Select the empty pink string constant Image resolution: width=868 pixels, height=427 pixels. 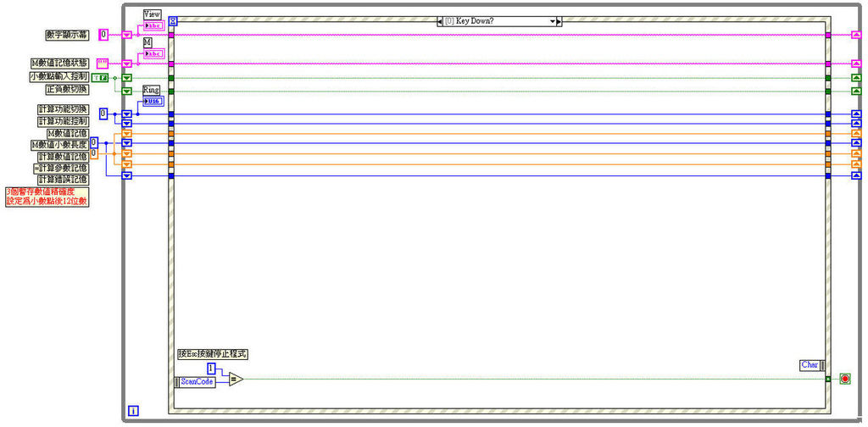pyautogui.click(x=103, y=63)
